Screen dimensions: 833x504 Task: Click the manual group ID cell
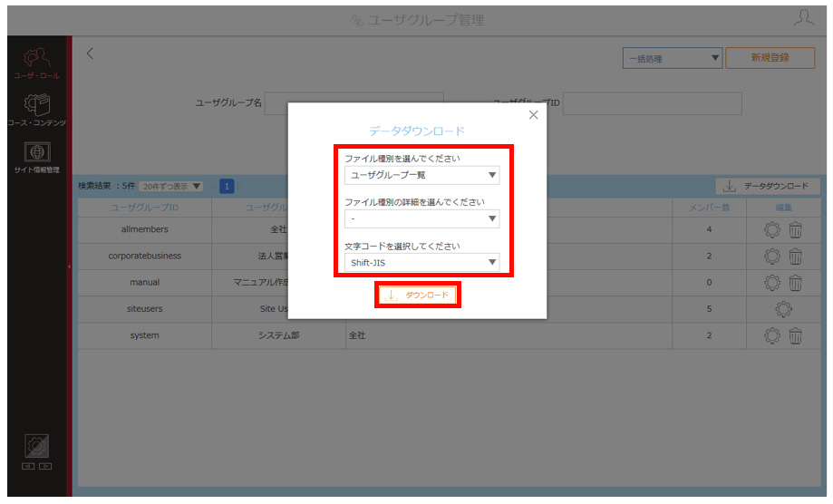144,283
